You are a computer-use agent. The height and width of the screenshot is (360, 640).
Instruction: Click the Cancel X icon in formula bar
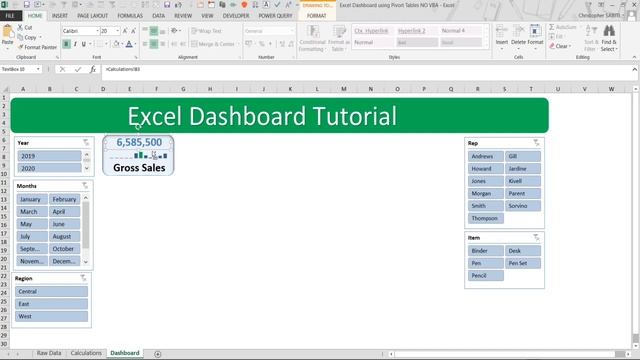click(x=62, y=69)
